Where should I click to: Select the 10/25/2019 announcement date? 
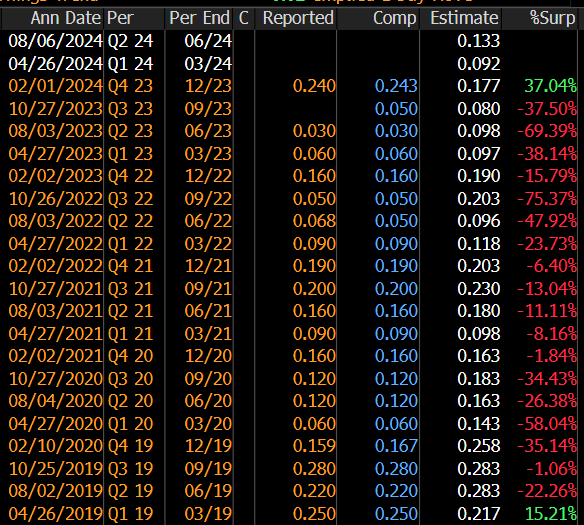(55, 469)
